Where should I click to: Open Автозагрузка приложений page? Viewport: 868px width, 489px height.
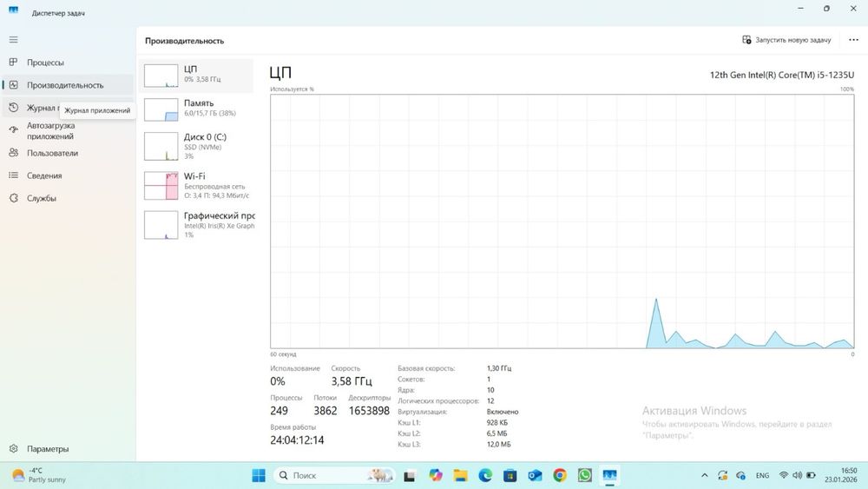68,130
